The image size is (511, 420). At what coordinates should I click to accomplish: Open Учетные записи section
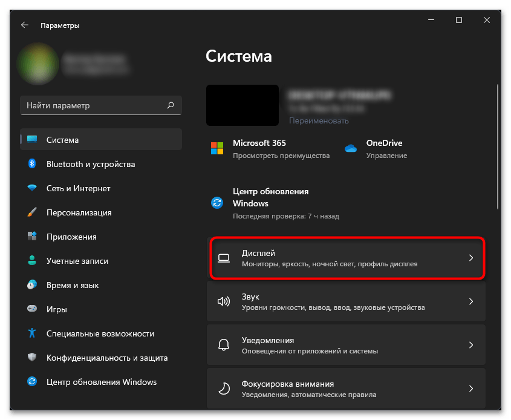click(x=77, y=261)
